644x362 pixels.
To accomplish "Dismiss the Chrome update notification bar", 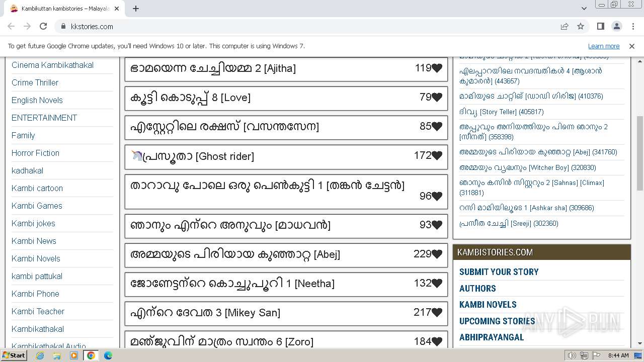I will click(x=632, y=46).
